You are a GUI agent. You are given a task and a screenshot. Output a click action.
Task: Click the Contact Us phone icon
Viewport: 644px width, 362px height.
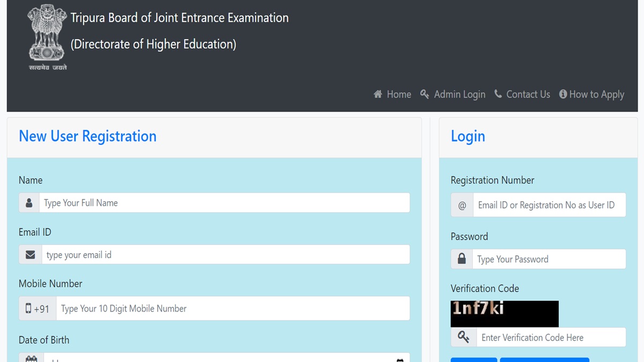[x=498, y=94]
